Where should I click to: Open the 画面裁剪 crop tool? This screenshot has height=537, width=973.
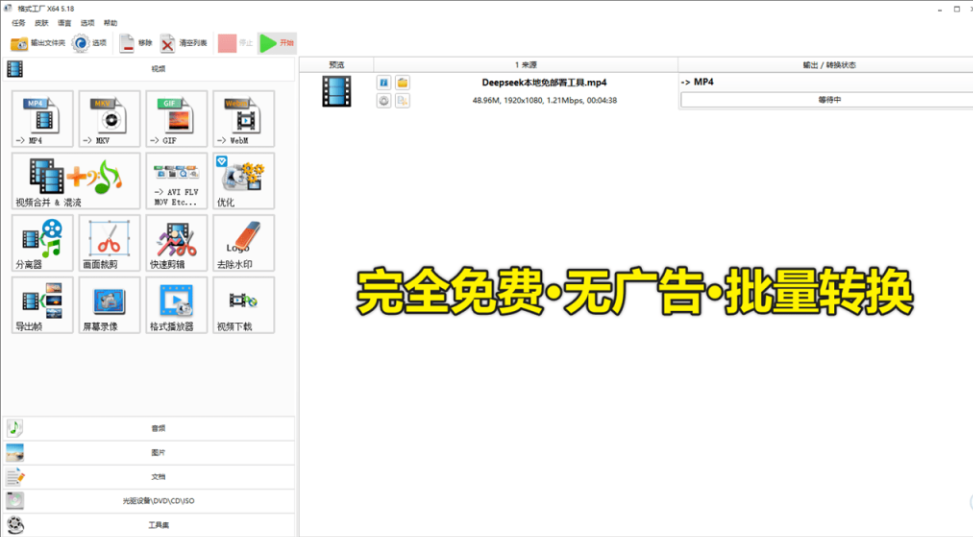point(109,243)
